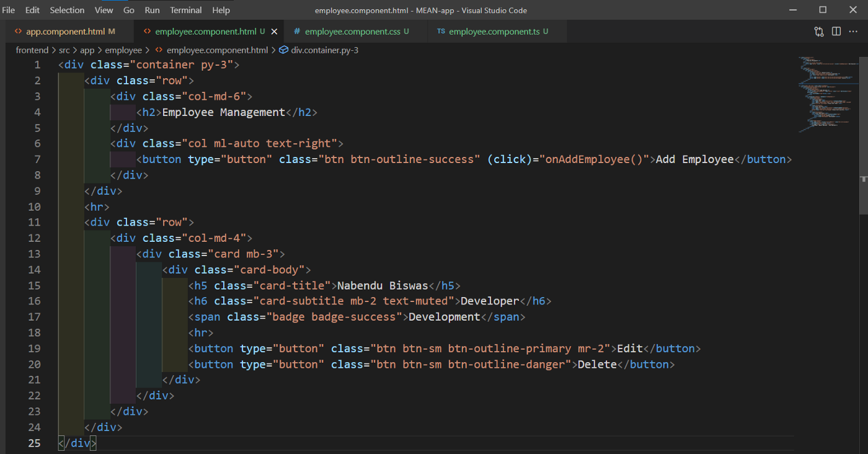Click the "Development" text in the span
868x454 pixels.
click(x=445, y=317)
